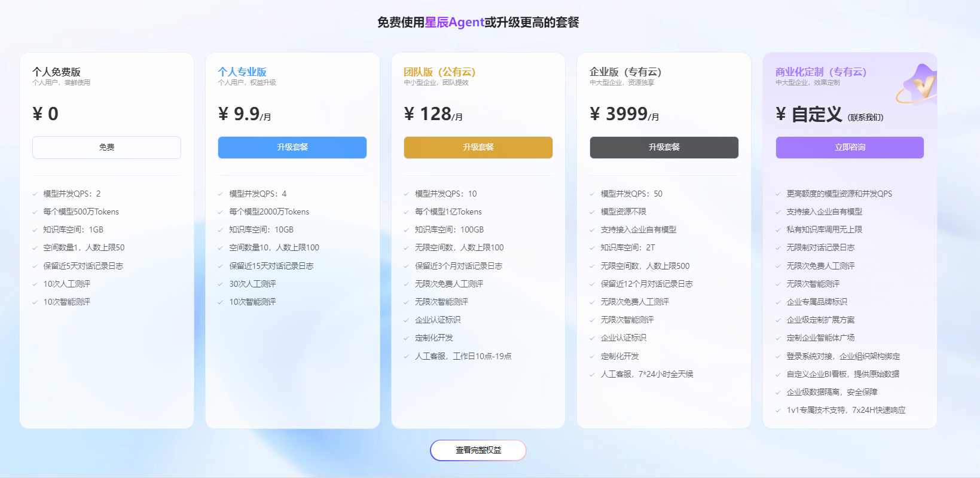The height and width of the screenshot is (478, 980).
Task: Click 保留近12个月对话记录日志 feature
Action: 646,284
